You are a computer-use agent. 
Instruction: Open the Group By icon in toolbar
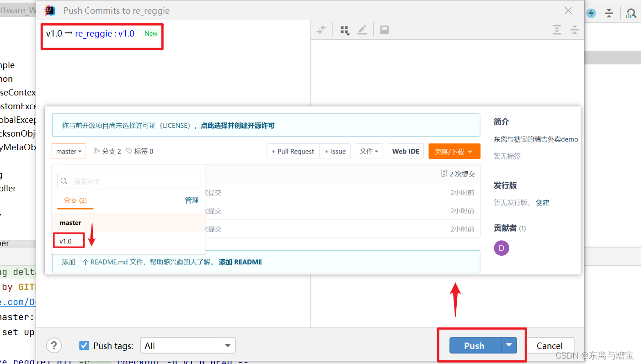(345, 30)
